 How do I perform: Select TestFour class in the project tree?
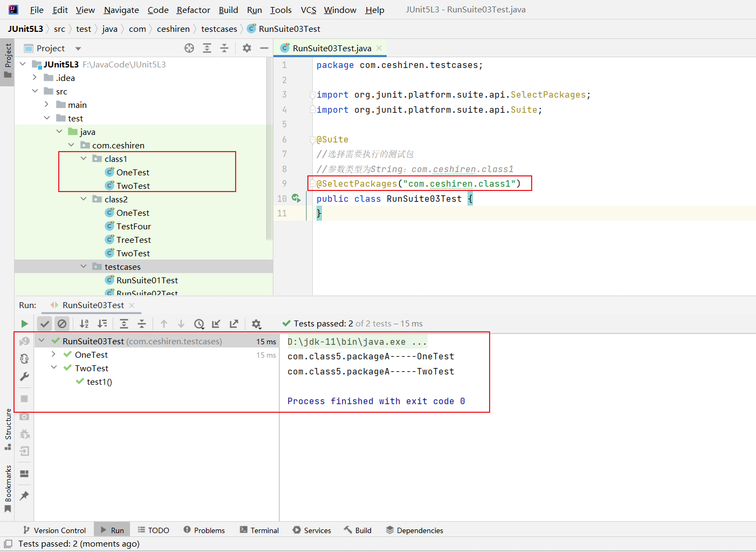tap(133, 226)
